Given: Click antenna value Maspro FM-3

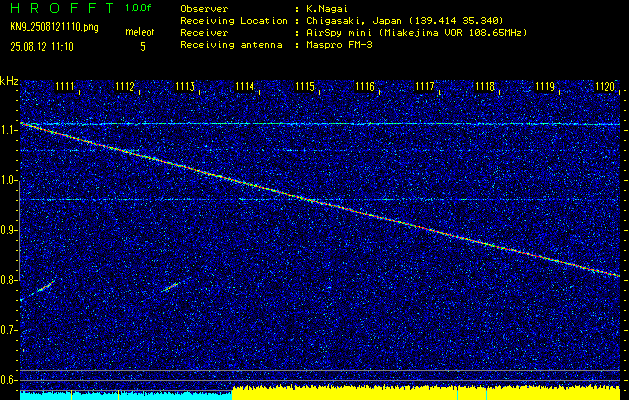Looking at the screenshot, I should coord(339,45).
